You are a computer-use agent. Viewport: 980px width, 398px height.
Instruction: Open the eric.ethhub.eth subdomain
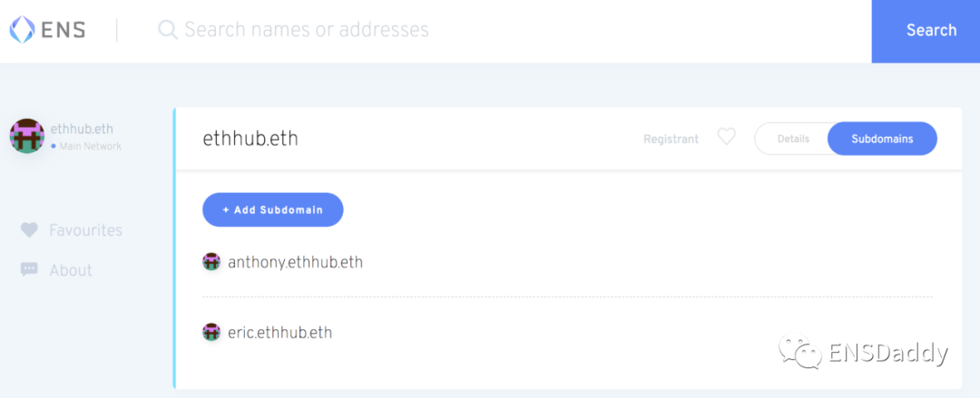point(279,333)
